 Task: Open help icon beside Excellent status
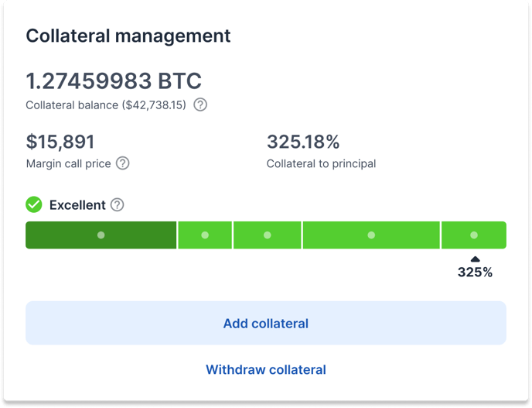coord(118,205)
